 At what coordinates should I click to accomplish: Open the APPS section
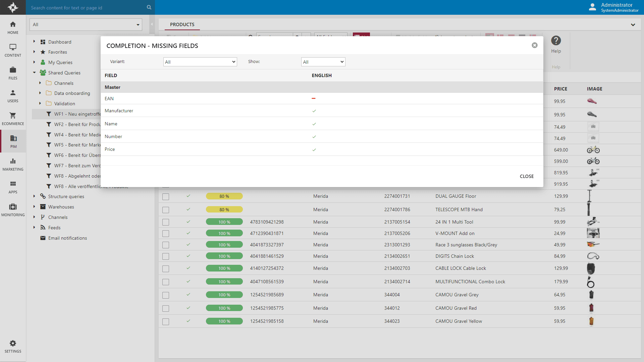(13, 187)
